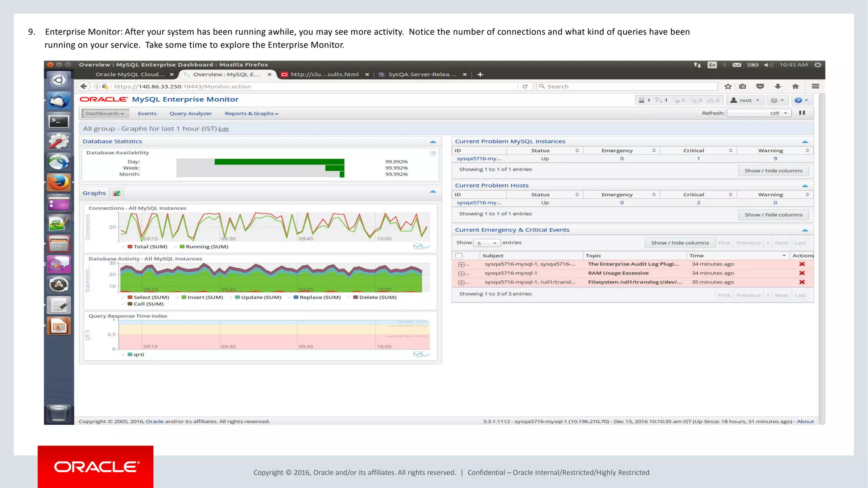Viewport: 868px width, 488px height.
Task: Click Show / hide columns under MySQL Instances
Action: click(773, 171)
